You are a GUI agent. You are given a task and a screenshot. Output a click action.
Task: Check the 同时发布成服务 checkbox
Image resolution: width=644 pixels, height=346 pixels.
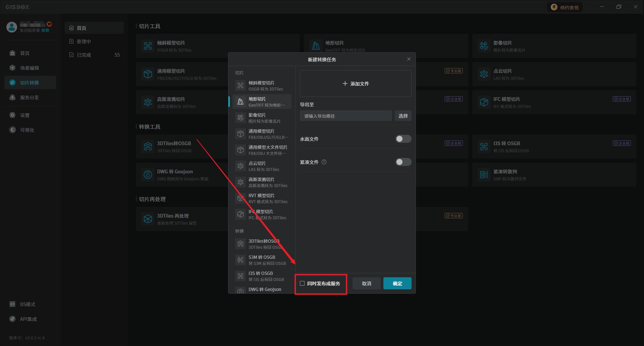click(302, 284)
